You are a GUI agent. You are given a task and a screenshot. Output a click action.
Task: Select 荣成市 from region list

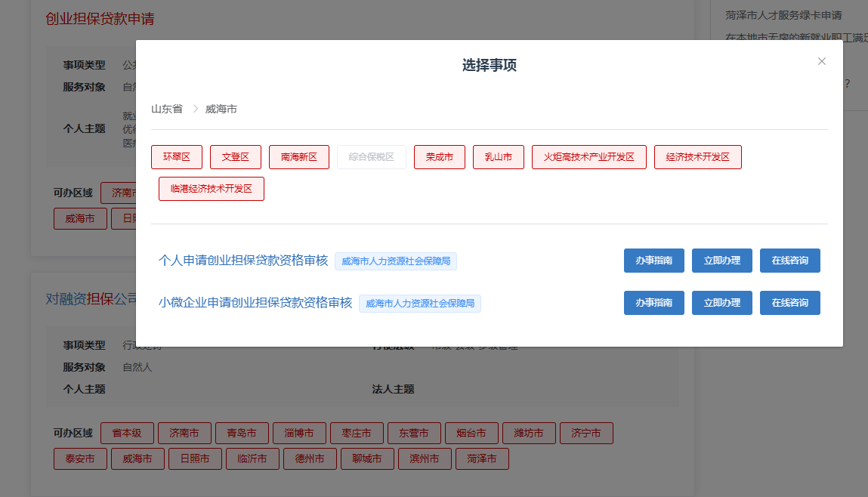pos(439,156)
